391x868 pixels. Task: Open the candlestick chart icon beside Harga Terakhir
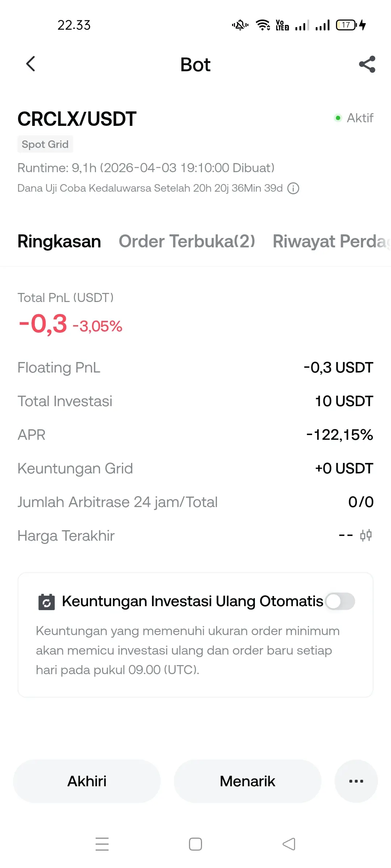(366, 535)
